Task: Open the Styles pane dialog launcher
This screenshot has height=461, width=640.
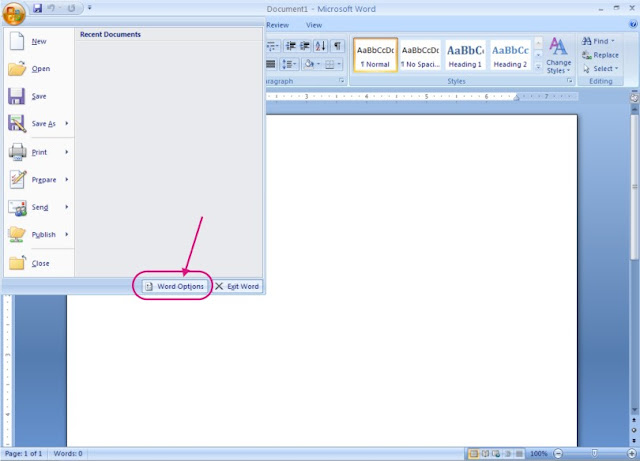Action: point(569,81)
